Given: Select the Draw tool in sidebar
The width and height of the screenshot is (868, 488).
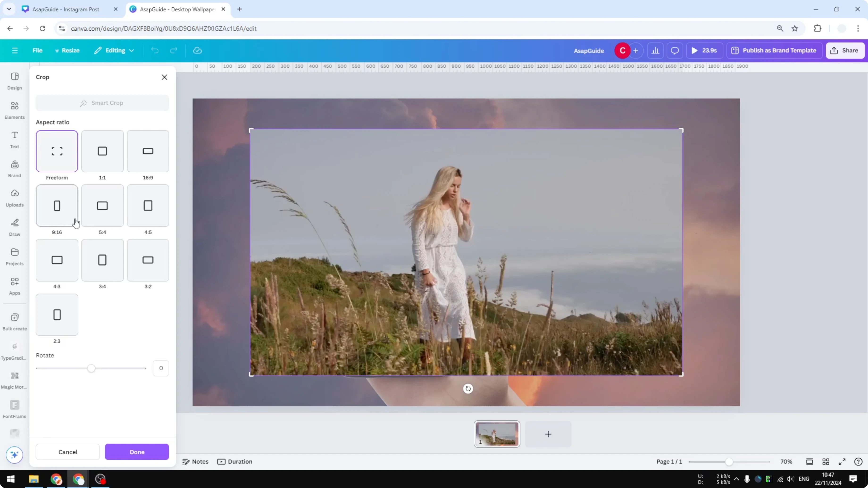Looking at the screenshot, I should [x=14, y=227].
